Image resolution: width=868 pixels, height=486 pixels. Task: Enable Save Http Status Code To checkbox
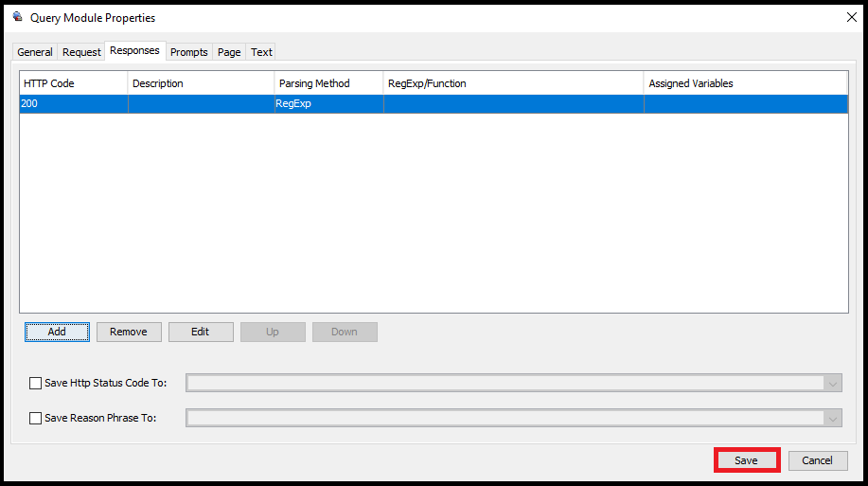pos(35,383)
